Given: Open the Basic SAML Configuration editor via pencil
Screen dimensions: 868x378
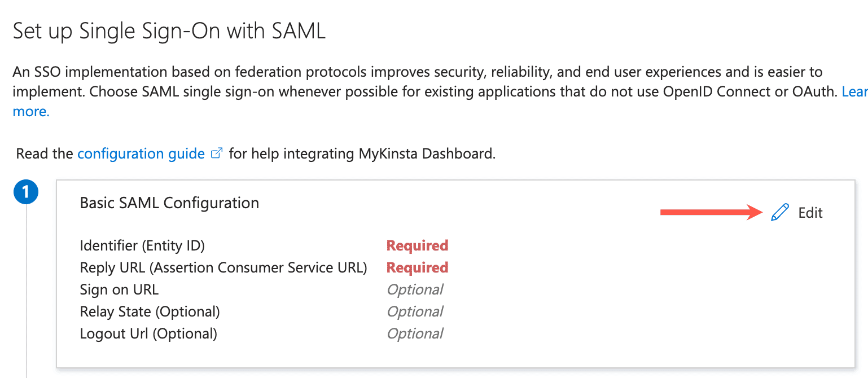Looking at the screenshot, I should [779, 212].
